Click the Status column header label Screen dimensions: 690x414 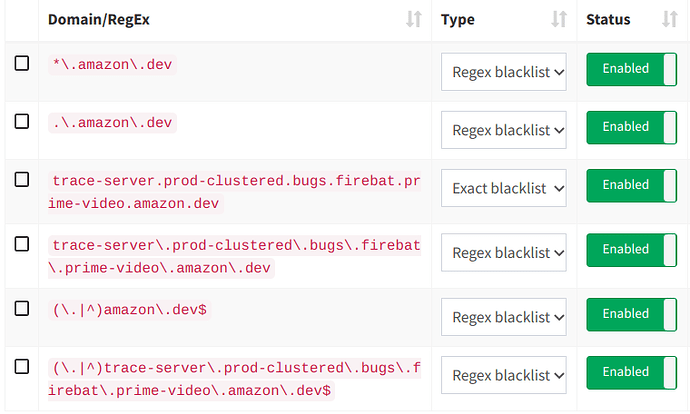tap(608, 20)
